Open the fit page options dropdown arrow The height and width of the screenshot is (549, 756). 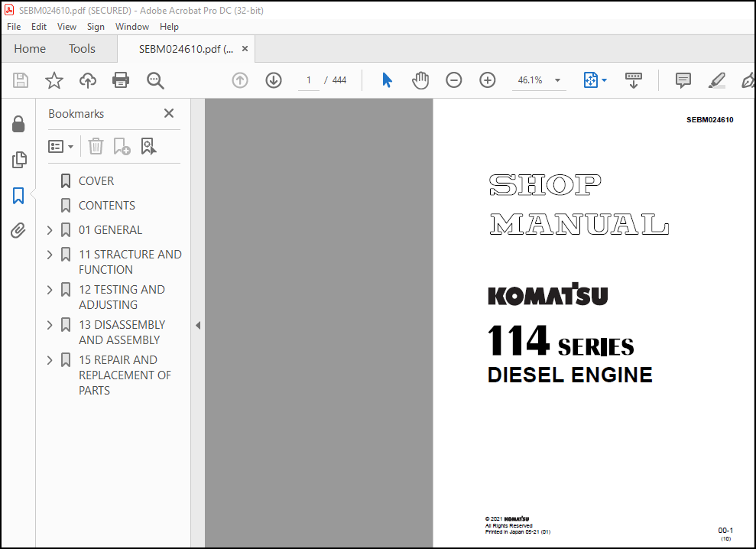pos(604,80)
